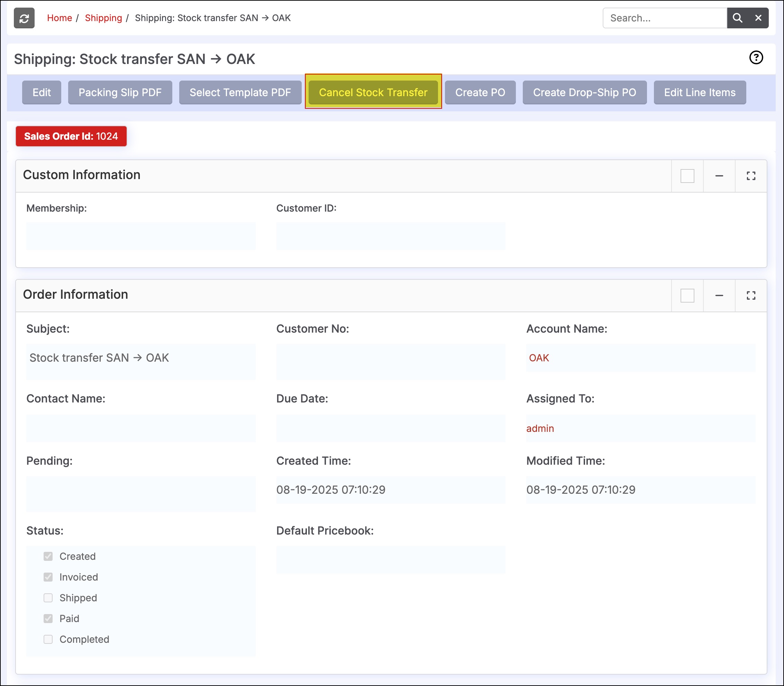The width and height of the screenshot is (784, 686).
Task: Click the Customer No field
Action: click(391, 362)
